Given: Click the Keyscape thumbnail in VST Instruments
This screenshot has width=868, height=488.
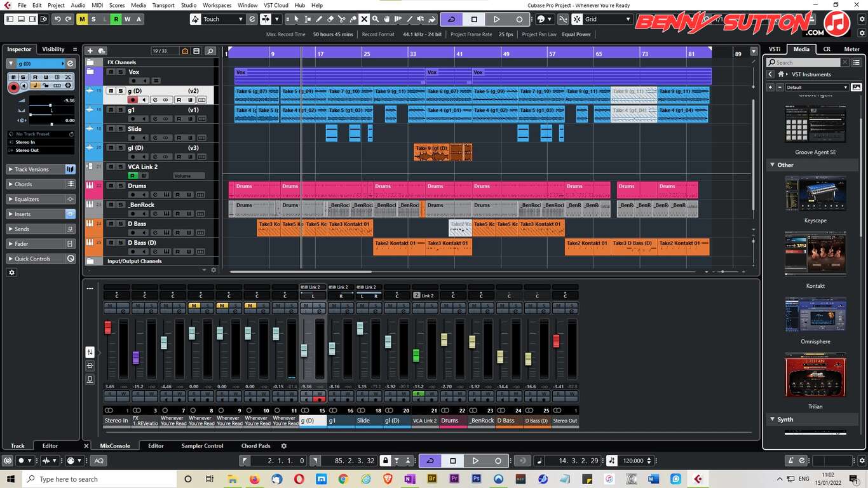Looking at the screenshot, I should point(815,194).
